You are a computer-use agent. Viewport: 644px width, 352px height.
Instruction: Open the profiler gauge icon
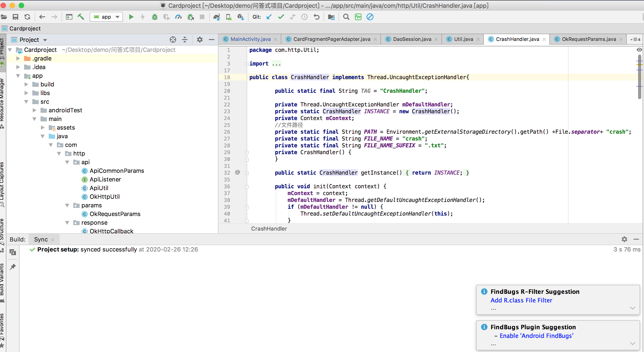(x=178, y=17)
